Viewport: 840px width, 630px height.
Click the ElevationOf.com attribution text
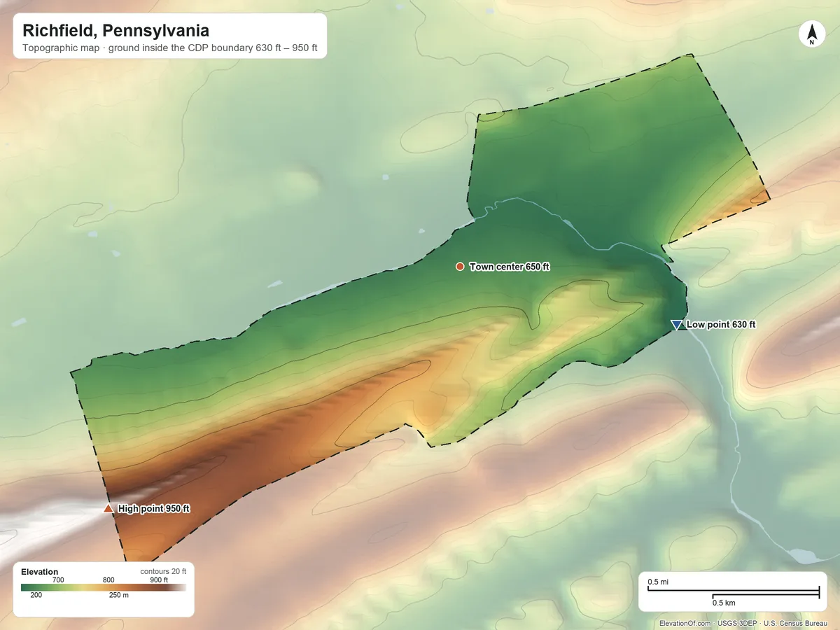pos(685,623)
